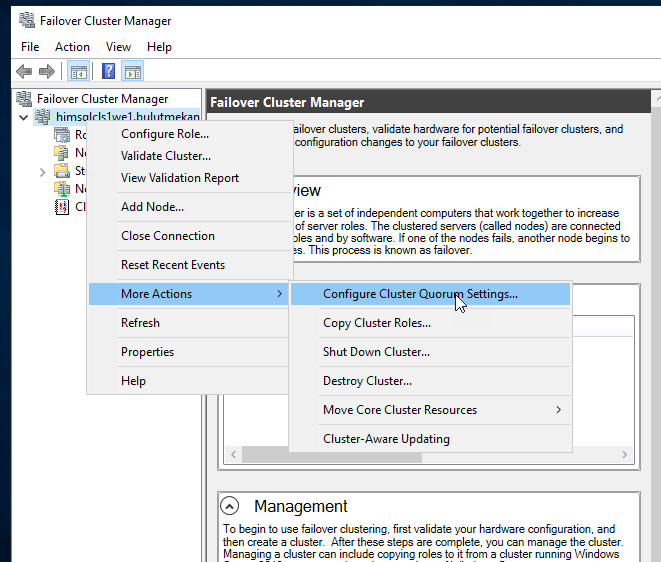Viewport: 661px width, 562px height.
Task: Click Move Core Cluster Resources entry
Action: 430,409
